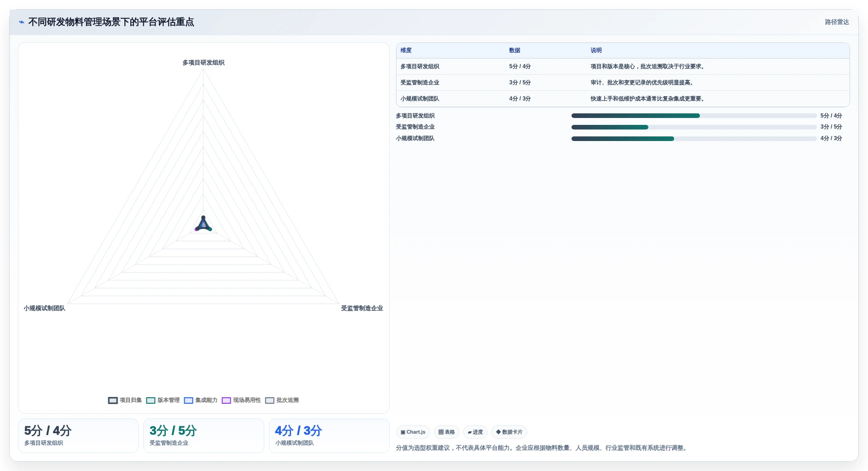The height and width of the screenshot is (471, 868).
Task: Toggle the 项目归集 legend swatch
Action: pos(113,400)
